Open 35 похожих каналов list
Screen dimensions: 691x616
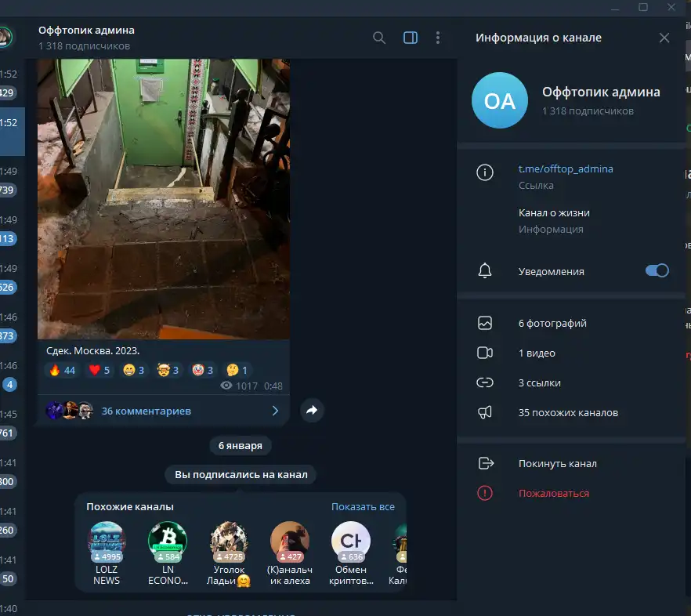(572, 413)
